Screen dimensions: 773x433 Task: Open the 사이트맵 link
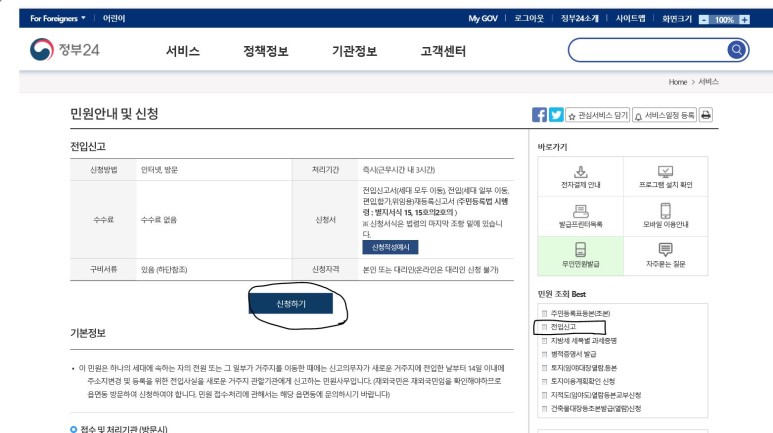(631, 18)
